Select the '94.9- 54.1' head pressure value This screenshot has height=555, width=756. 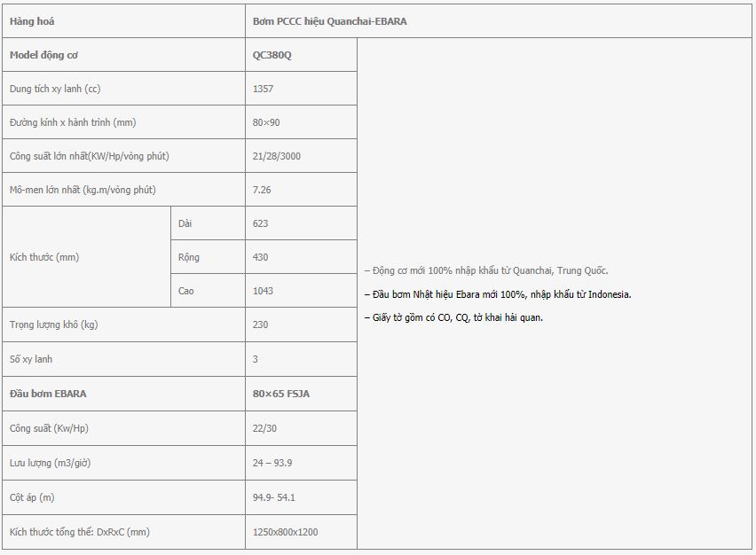point(274,497)
